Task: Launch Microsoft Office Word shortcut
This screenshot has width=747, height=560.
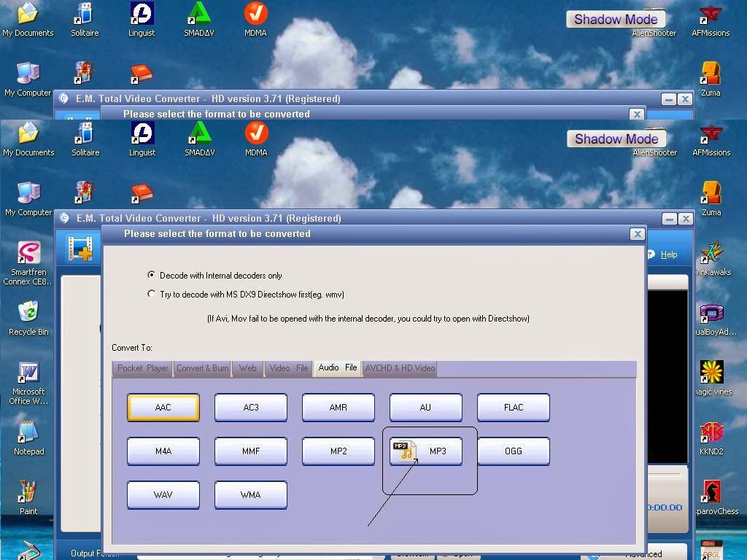Action: (x=28, y=384)
